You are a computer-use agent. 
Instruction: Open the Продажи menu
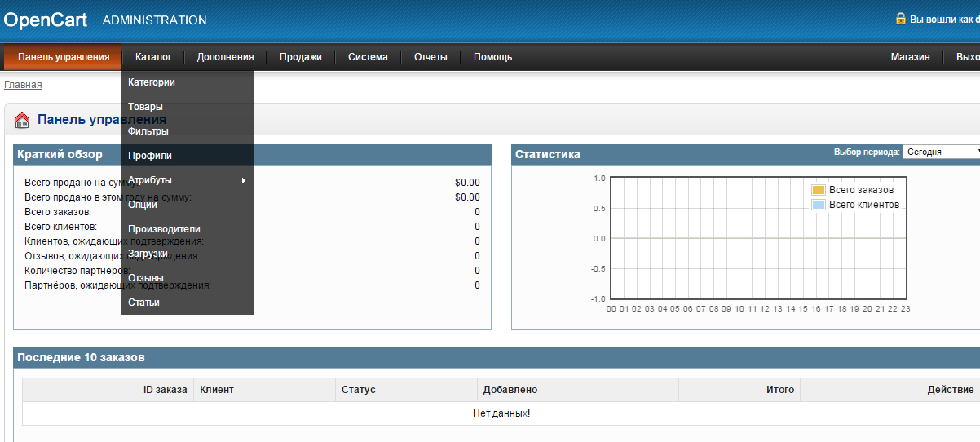click(x=300, y=57)
